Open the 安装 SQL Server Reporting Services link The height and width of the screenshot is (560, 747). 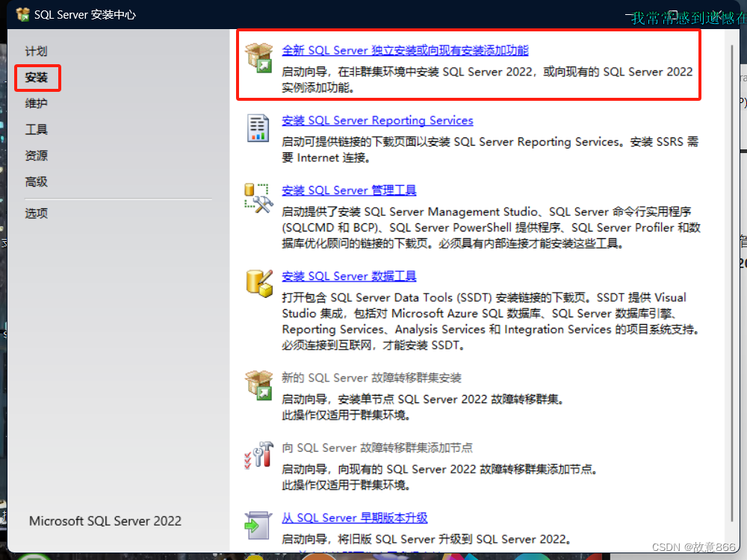[x=377, y=120]
